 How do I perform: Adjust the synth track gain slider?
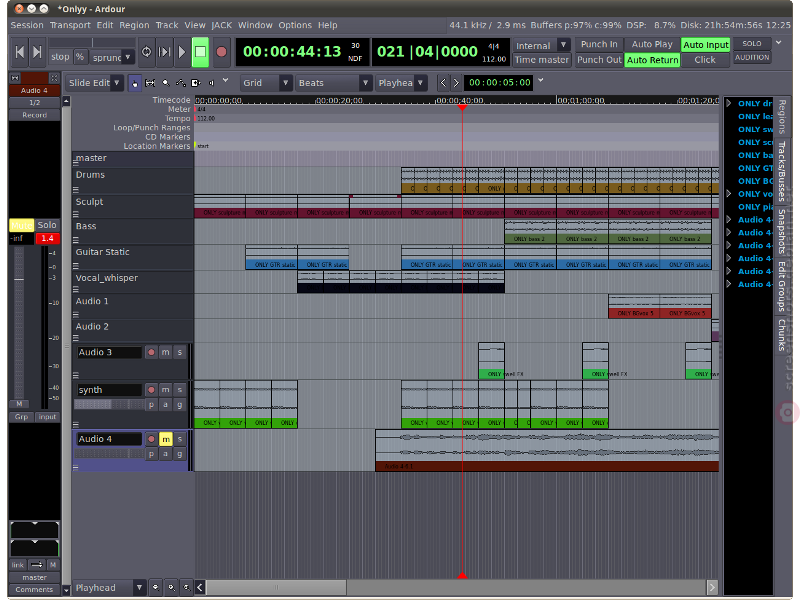(109, 405)
